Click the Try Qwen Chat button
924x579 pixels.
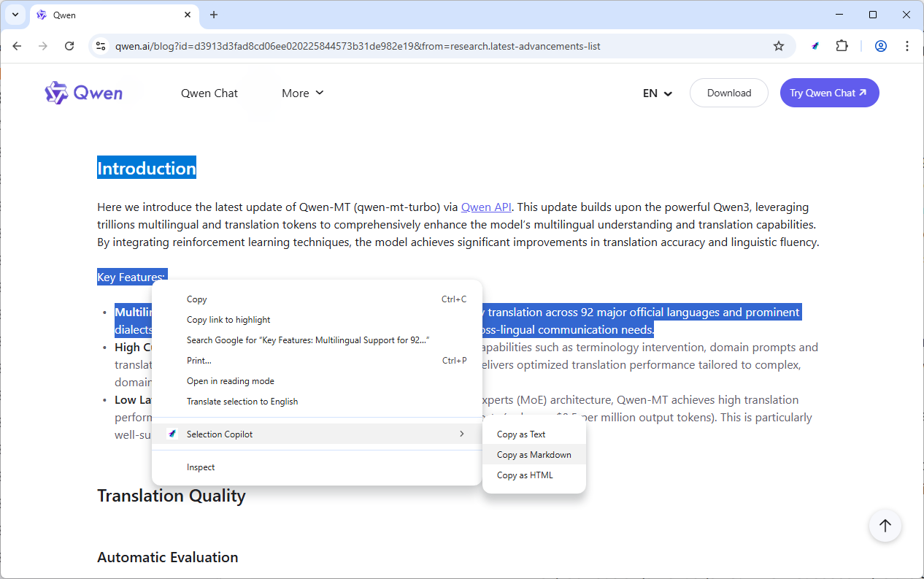[829, 93]
